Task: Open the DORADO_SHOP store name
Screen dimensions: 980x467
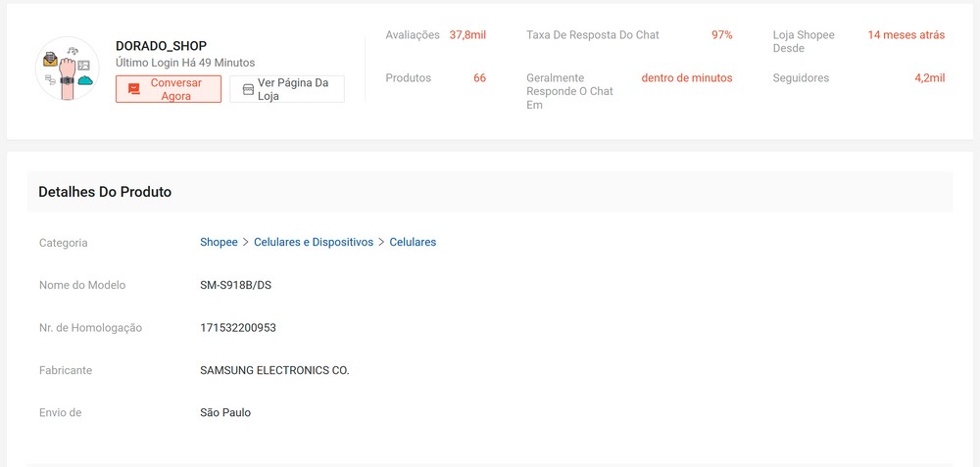Action: pos(161,46)
